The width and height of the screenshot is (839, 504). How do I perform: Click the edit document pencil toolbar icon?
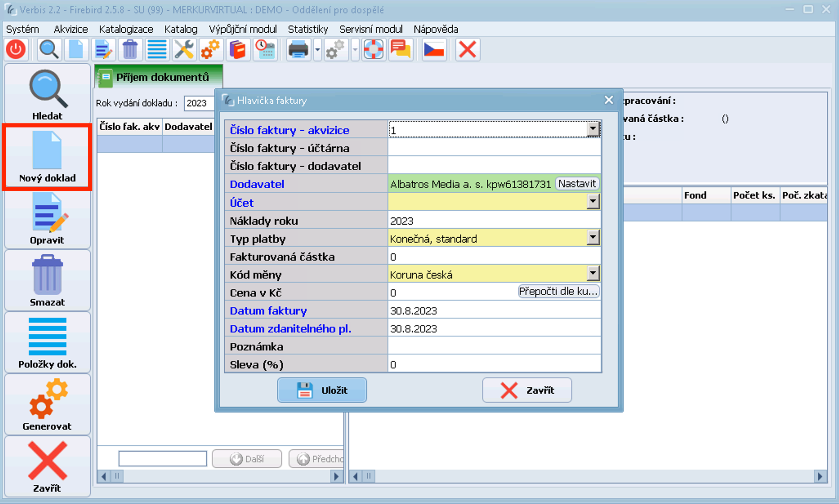click(103, 50)
